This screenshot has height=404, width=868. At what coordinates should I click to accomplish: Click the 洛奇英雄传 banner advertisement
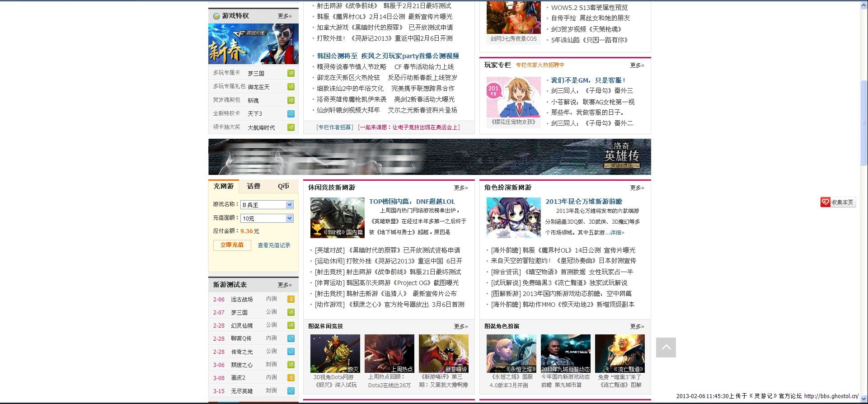tap(429, 157)
